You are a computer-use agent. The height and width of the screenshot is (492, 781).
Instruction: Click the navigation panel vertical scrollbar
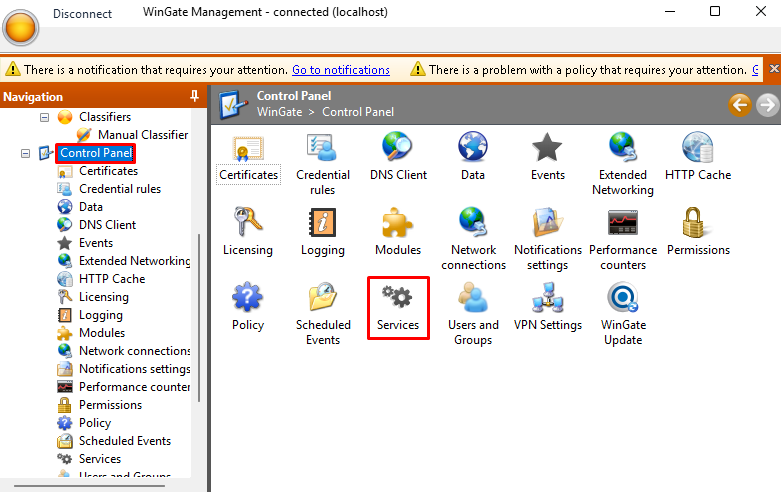click(x=199, y=318)
